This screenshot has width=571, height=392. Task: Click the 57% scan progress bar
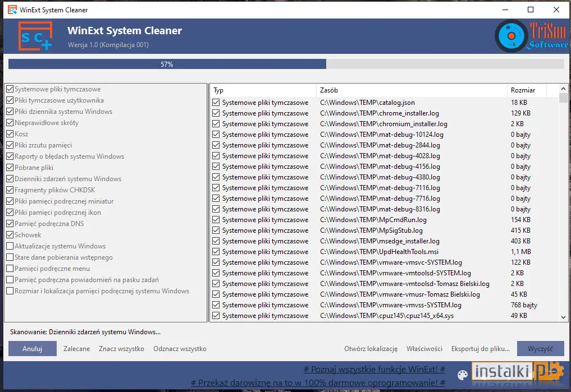[x=286, y=64]
